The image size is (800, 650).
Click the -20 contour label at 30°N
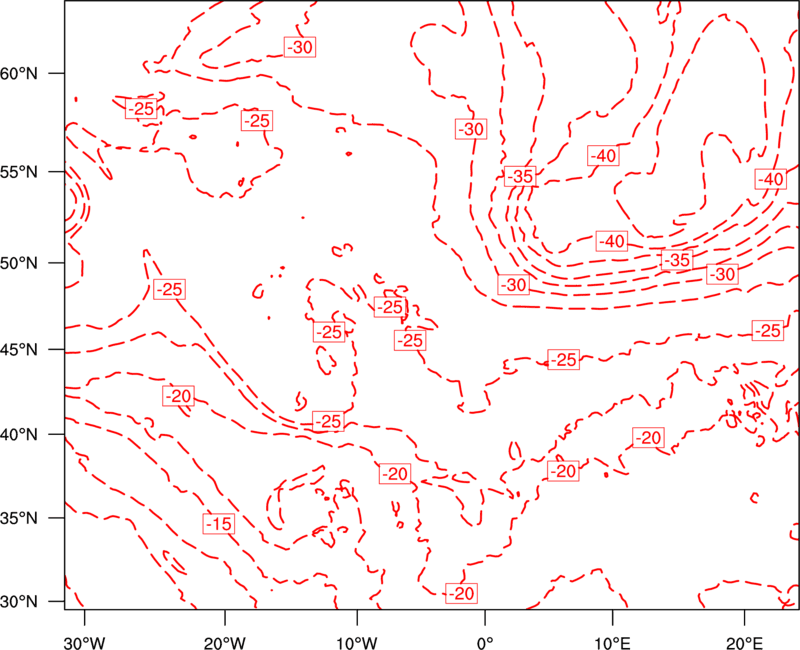pos(462,593)
